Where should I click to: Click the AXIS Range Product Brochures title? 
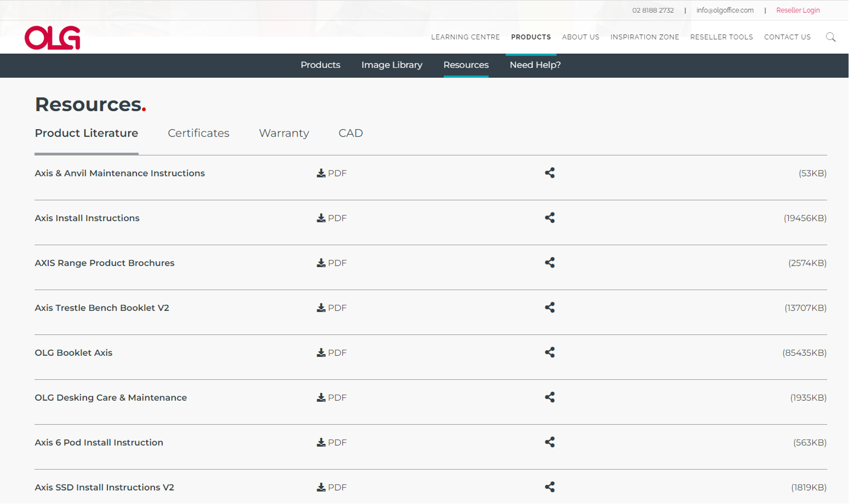point(104,263)
